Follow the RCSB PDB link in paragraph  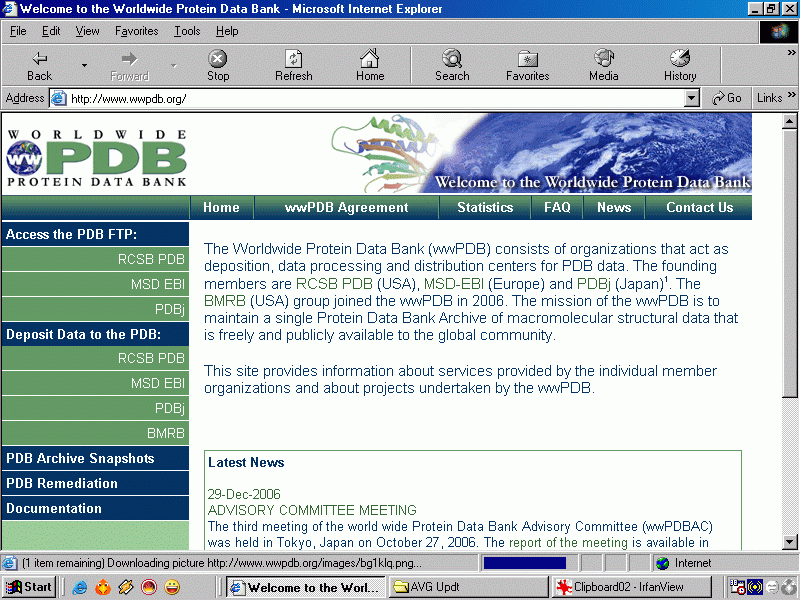click(x=334, y=284)
